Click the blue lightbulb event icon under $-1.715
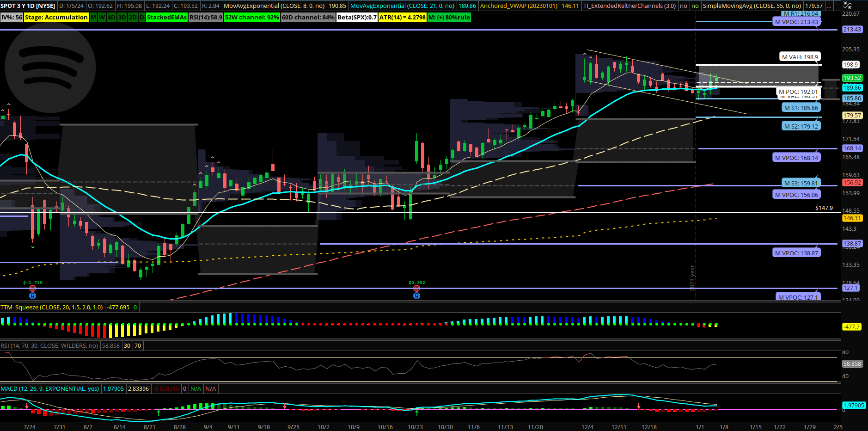Viewport: 868px width, 431px height. (x=32, y=296)
